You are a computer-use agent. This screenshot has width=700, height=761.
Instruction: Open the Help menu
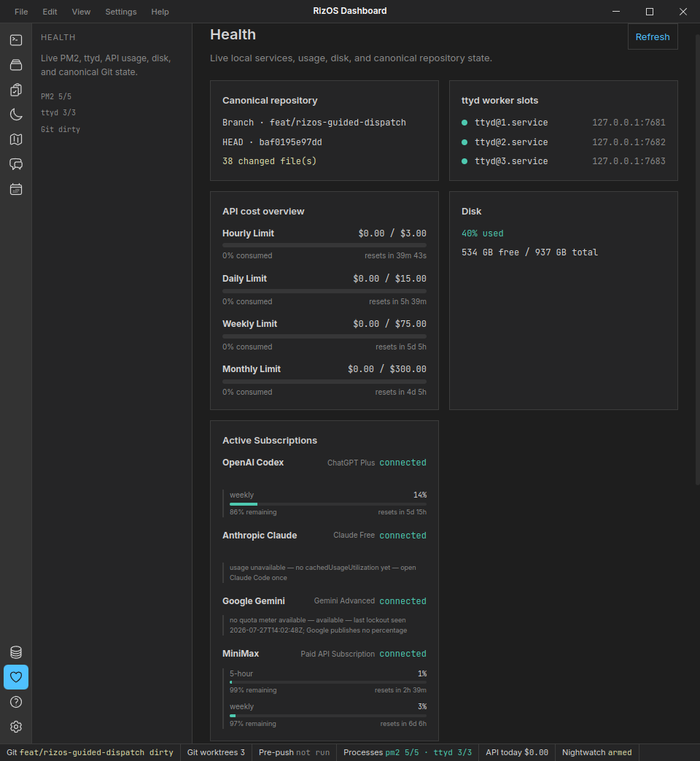160,12
